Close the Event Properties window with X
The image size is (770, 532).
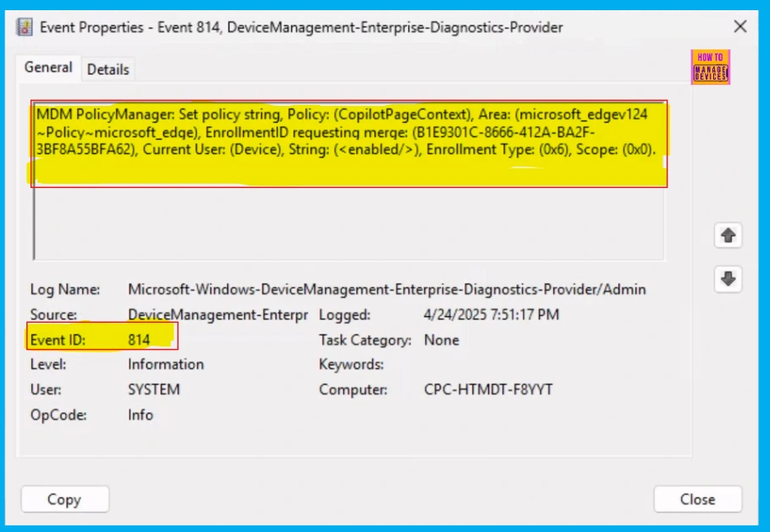click(740, 26)
